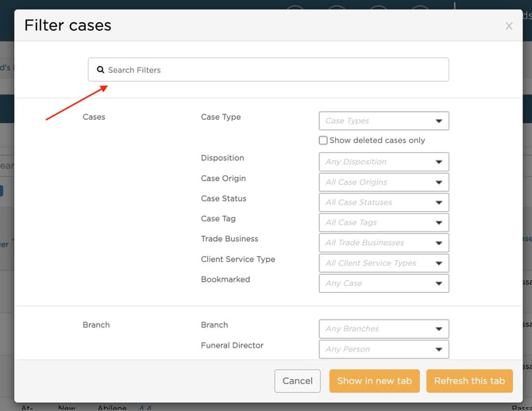This screenshot has width=532, height=411.
Task: Click the Case Type label
Action: pyautogui.click(x=221, y=117)
